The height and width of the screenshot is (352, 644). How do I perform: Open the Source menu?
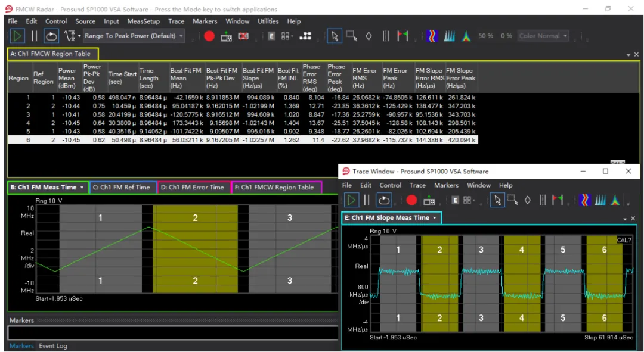click(x=85, y=21)
